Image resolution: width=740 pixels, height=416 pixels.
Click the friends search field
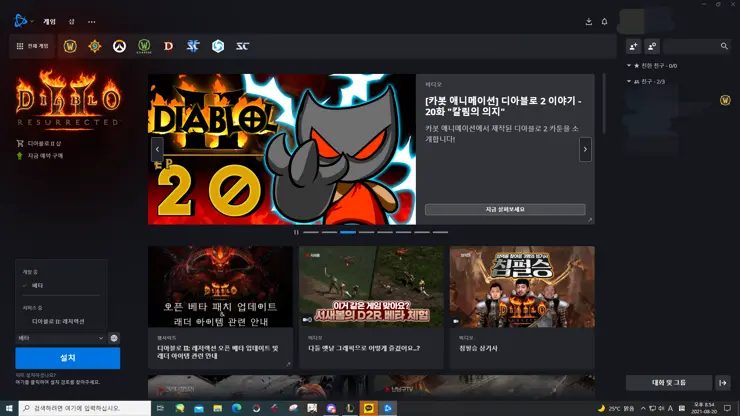[x=696, y=46]
